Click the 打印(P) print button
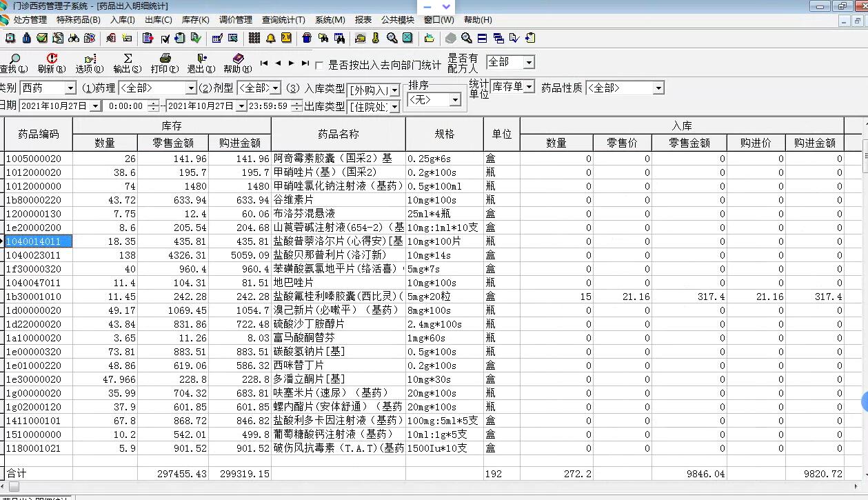The image size is (868, 500). (x=165, y=63)
